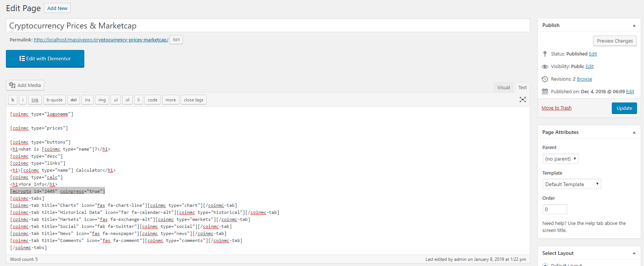Click the Historical Data tab shortcode line
The height and width of the screenshot is (266, 644).
pos(145,213)
